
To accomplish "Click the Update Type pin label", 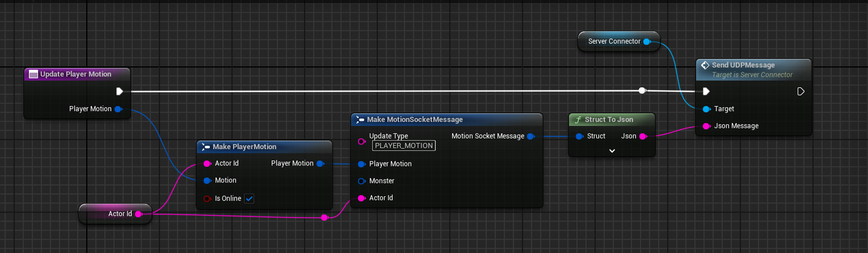I will 389,136.
